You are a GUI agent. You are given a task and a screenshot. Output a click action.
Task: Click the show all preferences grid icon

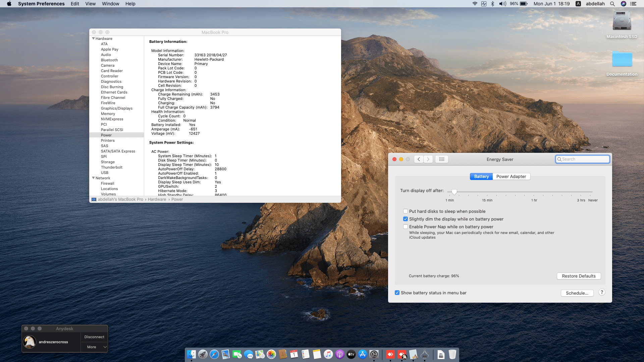441,159
